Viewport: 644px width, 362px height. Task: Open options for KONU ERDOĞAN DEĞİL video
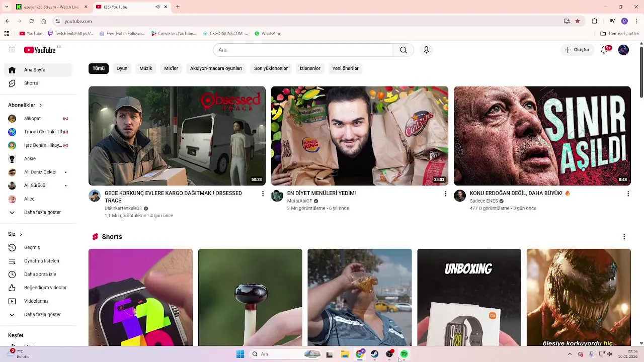point(628,194)
